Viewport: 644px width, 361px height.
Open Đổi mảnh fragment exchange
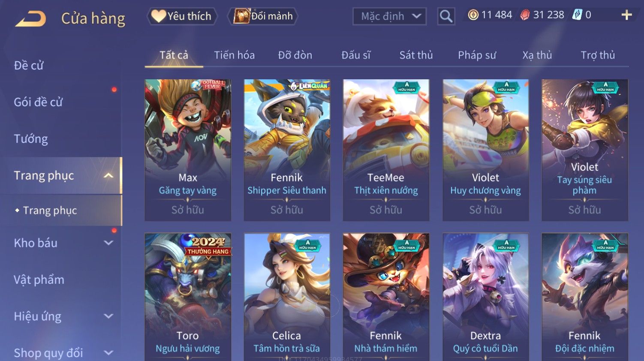(x=263, y=16)
